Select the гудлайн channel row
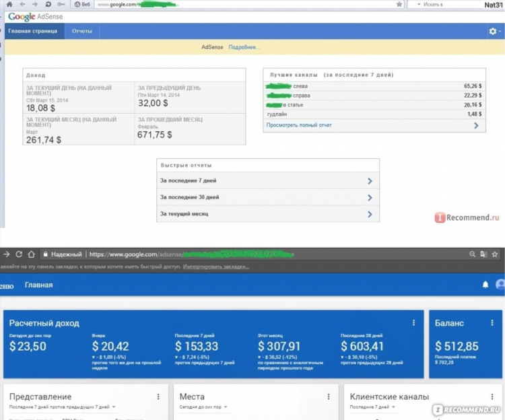The image size is (505, 420). pos(374,114)
